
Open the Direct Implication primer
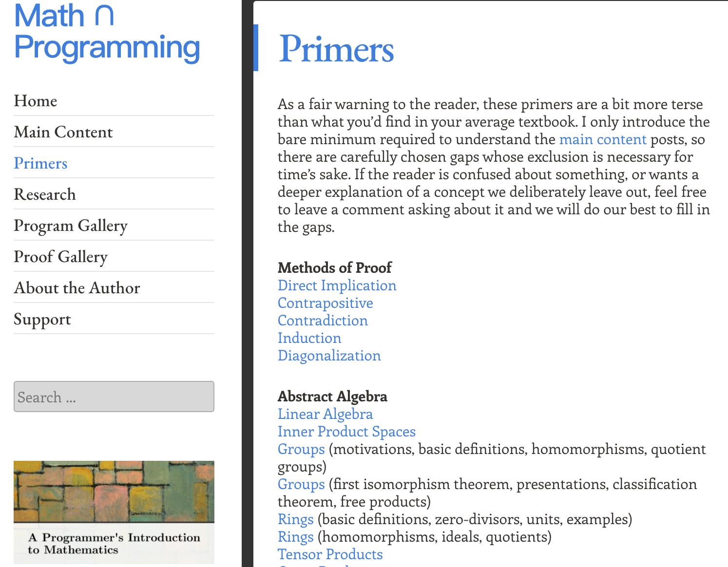337,285
